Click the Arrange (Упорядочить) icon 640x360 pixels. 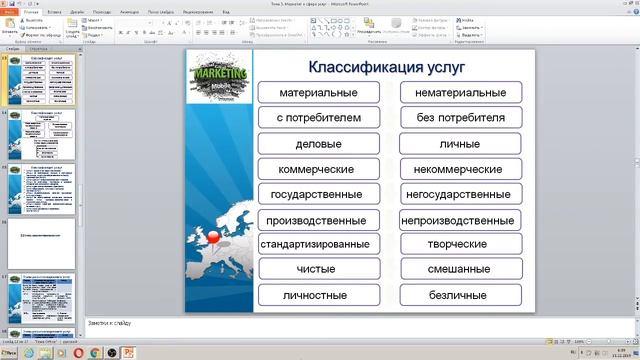pyautogui.click(x=369, y=23)
